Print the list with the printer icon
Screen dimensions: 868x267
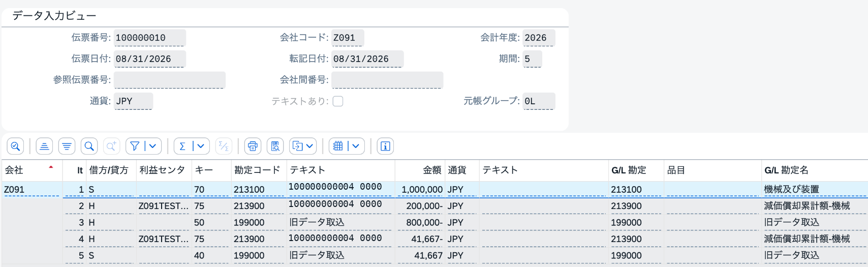click(x=253, y=146)
